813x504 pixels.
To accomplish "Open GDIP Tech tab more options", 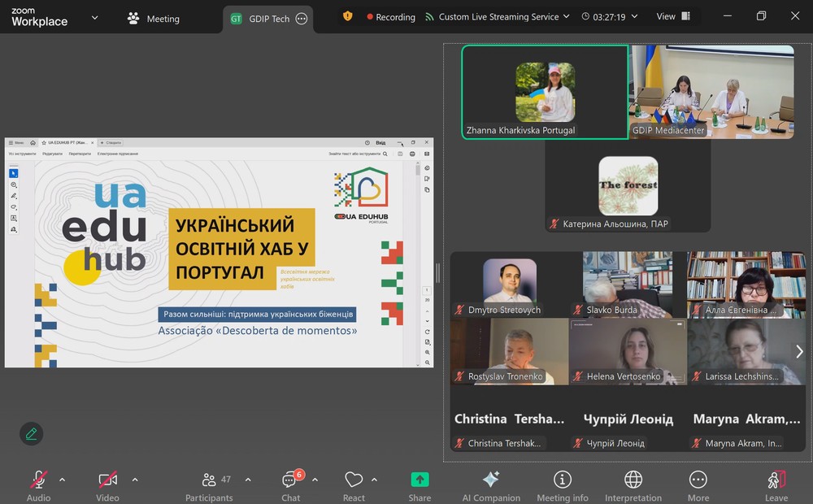I will 302,19.
